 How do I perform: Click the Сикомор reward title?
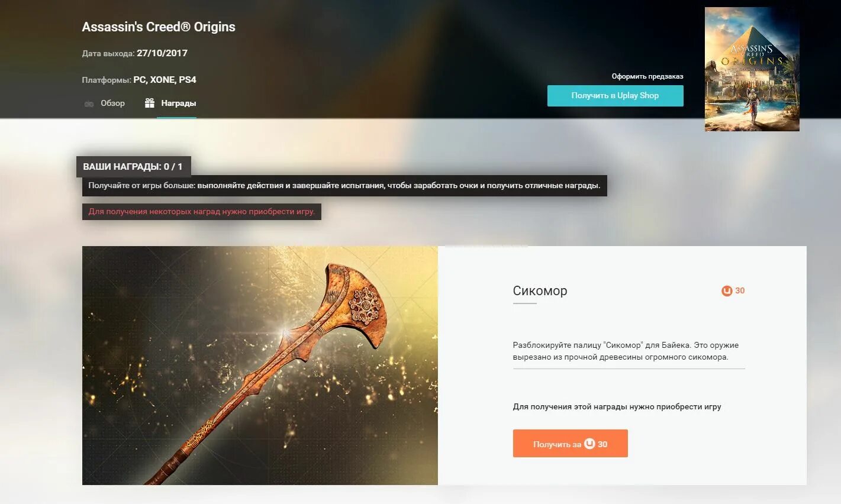click(x=540, y=290)
